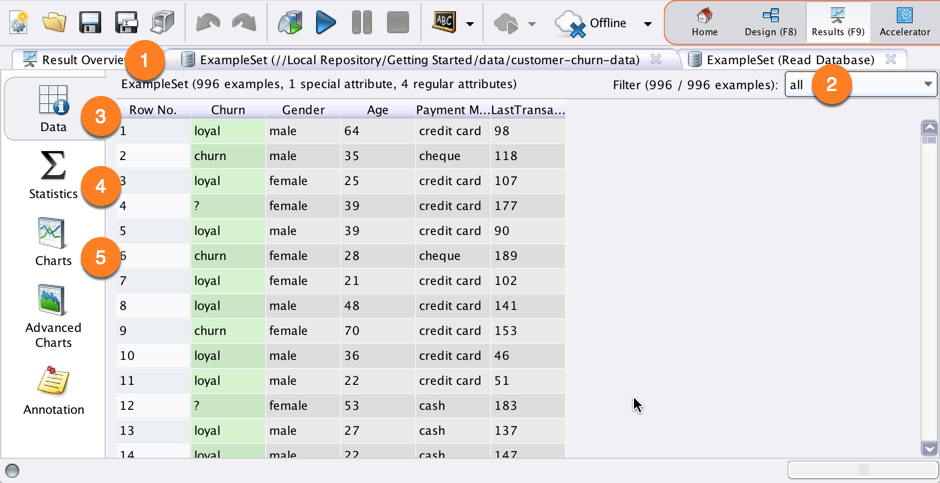940x483 pixels.
Task: Select row number 10 cell
Action: pos(153,355)
